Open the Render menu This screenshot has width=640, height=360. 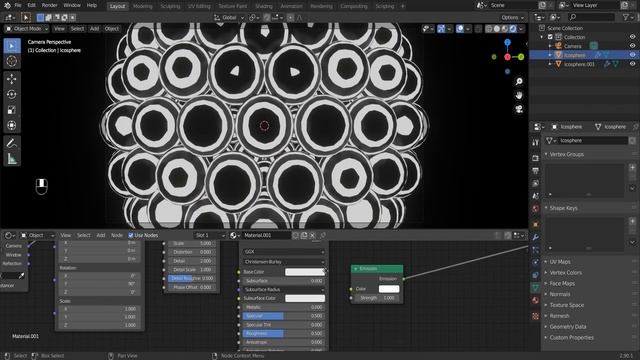click(50, 5)
